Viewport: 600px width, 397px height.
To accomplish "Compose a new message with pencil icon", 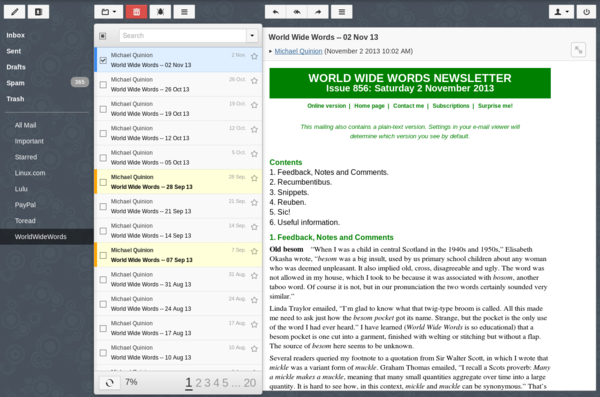I will pyautogui.click(x=15, y=12).
